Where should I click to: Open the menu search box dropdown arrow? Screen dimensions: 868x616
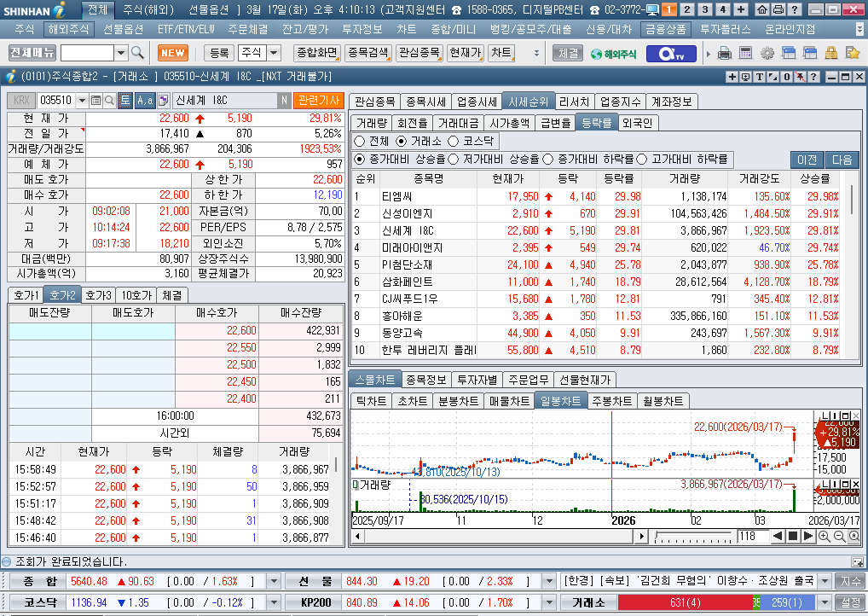pyautogui.click(x=121, y=53)
